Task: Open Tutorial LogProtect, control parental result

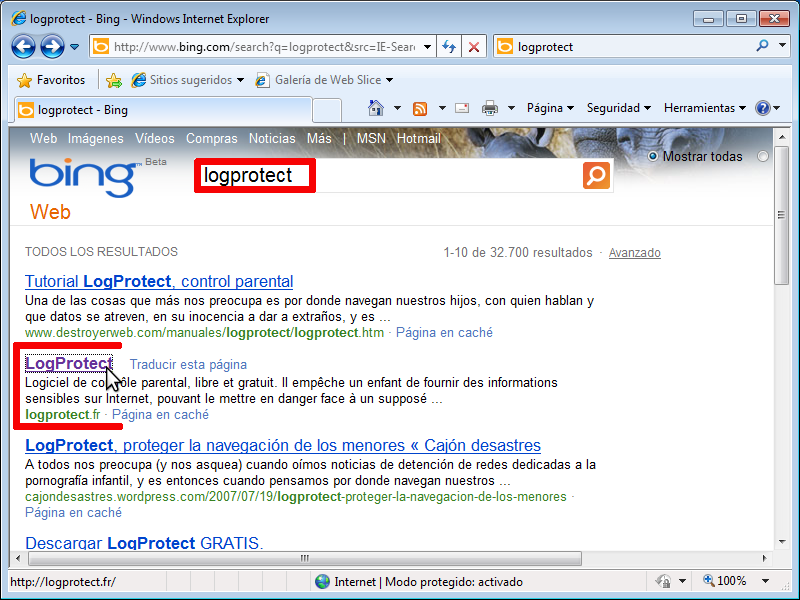Action: click(x=159, y=281)
